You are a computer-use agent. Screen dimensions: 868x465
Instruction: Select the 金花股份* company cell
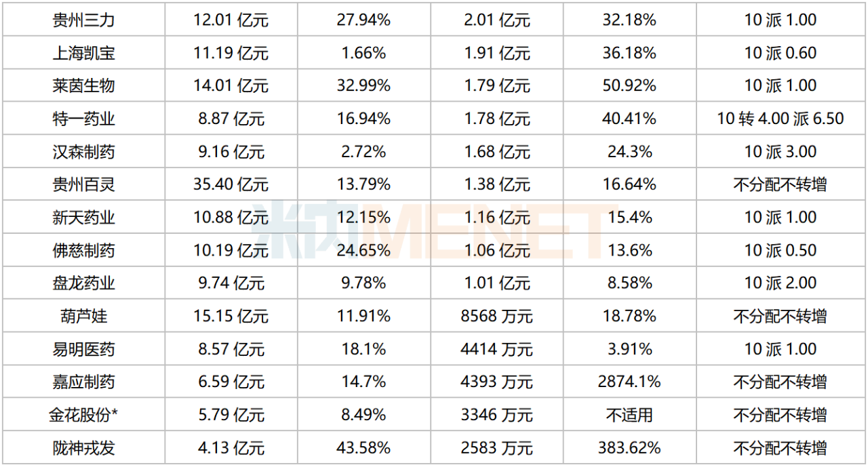pyautogui.click(x=83, y=415)
